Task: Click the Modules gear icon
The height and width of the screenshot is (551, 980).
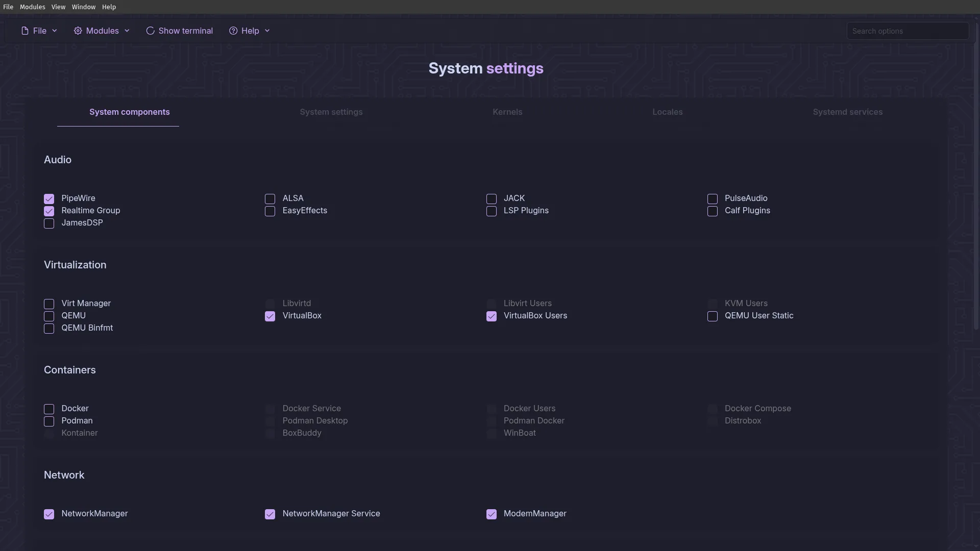Action: click(78, 31)
